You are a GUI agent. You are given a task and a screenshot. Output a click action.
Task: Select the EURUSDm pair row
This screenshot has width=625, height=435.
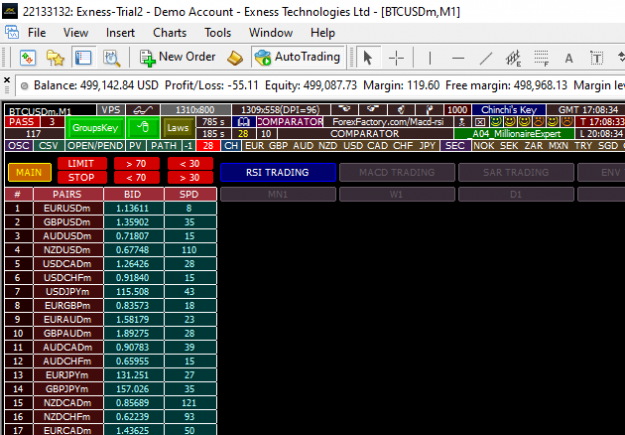pos(111,208)
